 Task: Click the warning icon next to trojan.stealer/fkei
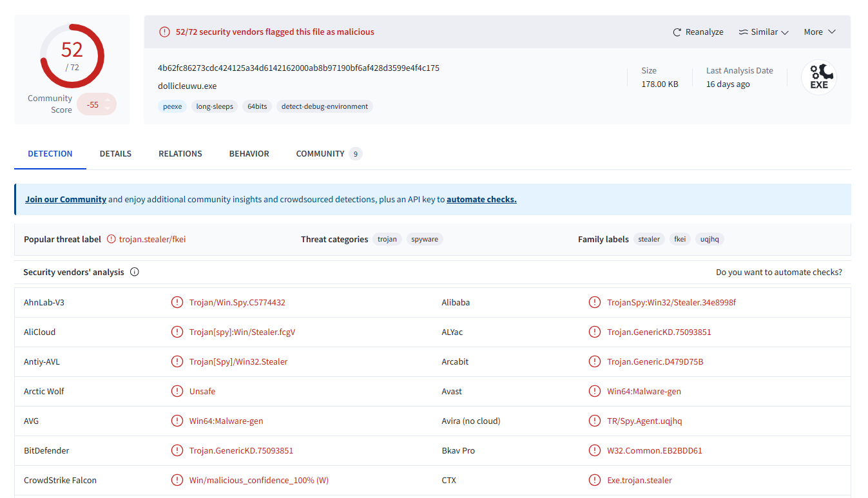tap(111, 239)
